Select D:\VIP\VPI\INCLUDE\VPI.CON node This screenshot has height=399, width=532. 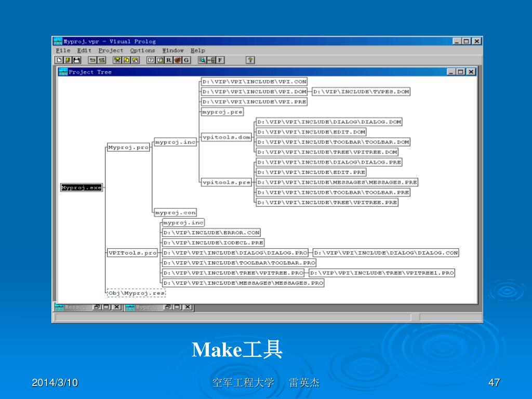click(254, 82)
